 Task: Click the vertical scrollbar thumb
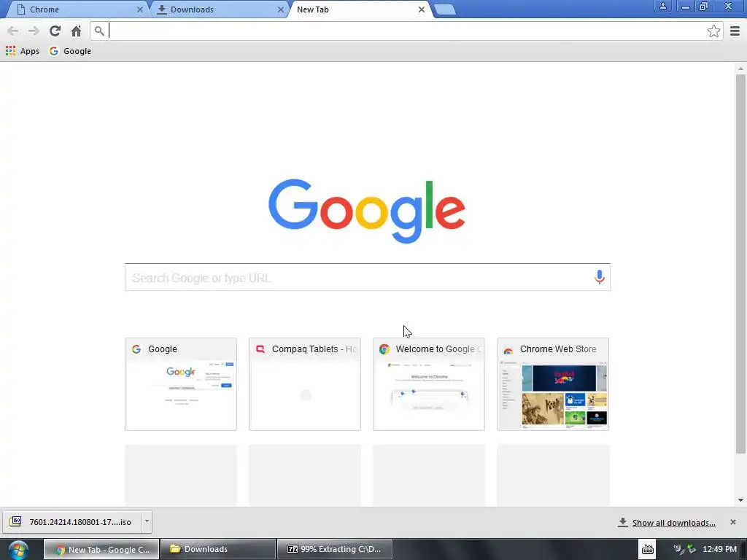pos(740,264)
